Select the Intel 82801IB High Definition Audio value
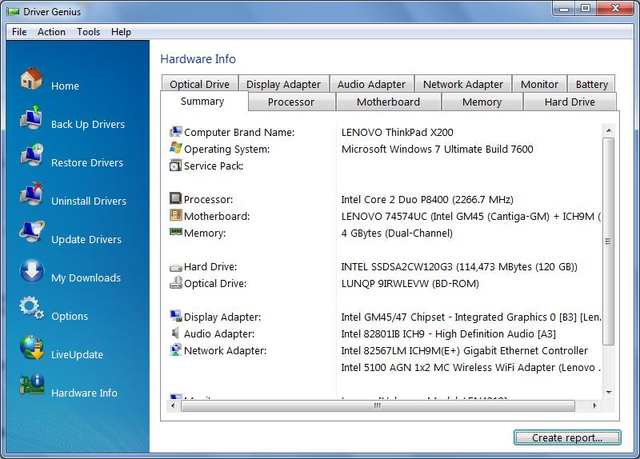 (x=448, y=334)
